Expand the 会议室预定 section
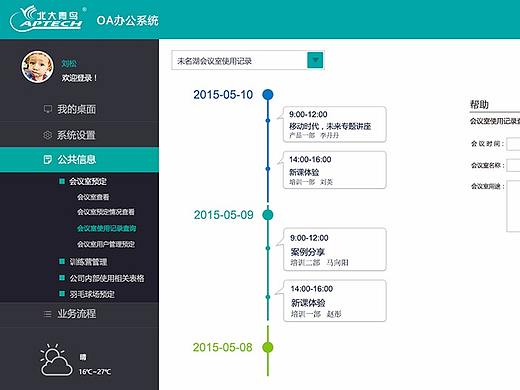This screenshot has width=520, height=390. coord(88,181)
